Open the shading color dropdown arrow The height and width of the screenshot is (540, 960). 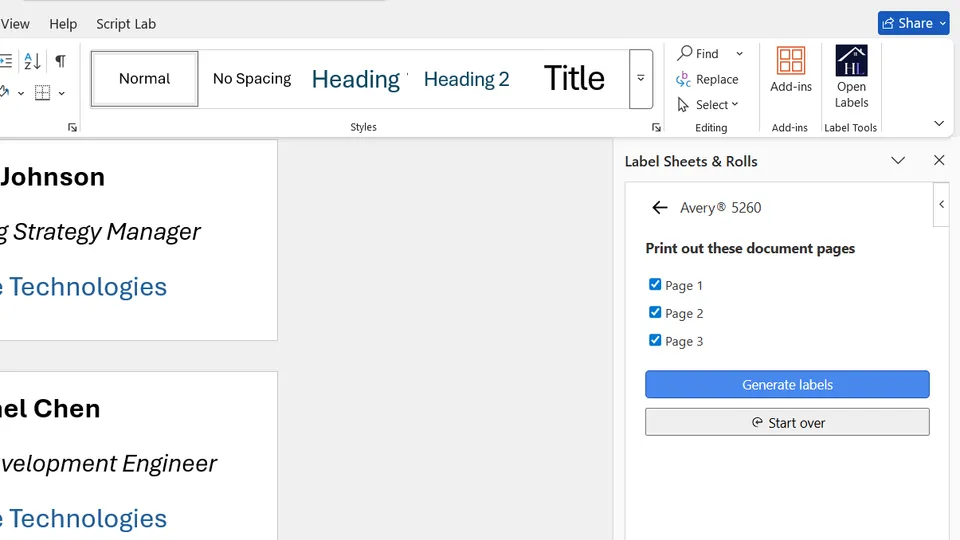(x=21, y=93)
